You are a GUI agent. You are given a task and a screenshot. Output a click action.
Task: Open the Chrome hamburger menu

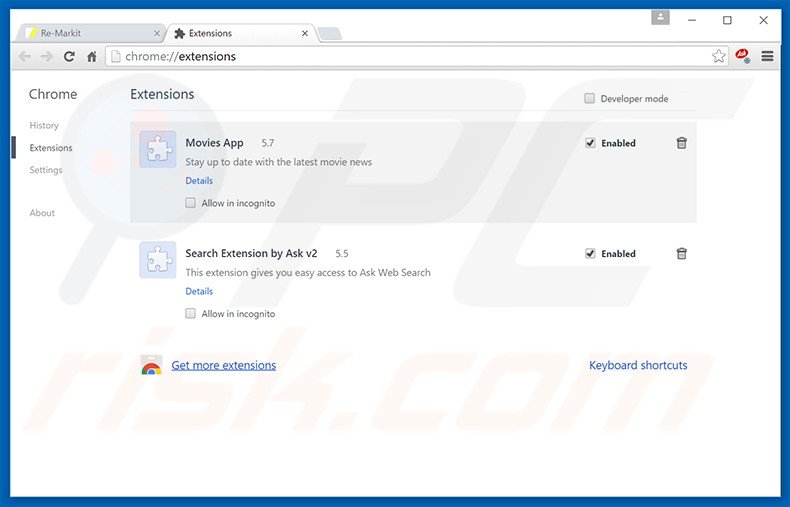[767, 56]
